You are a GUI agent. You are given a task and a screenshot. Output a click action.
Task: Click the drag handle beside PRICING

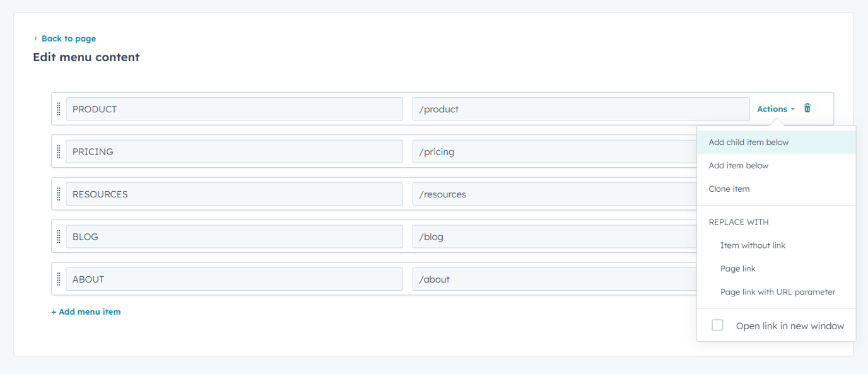[58, 151]
